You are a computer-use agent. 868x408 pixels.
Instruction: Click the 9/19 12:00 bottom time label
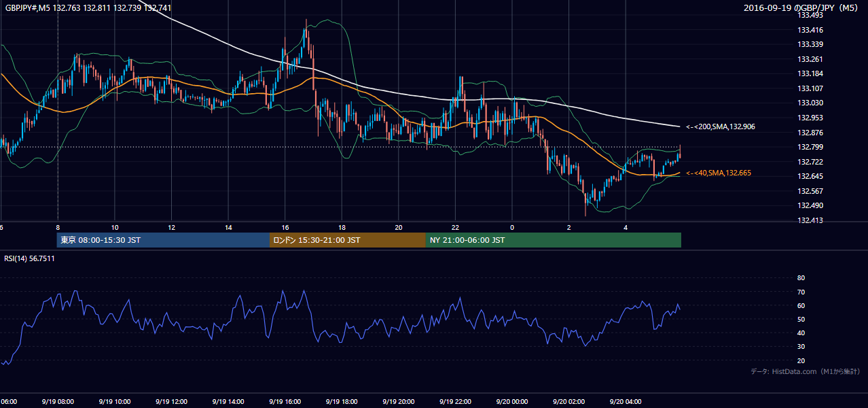(170, 402)
